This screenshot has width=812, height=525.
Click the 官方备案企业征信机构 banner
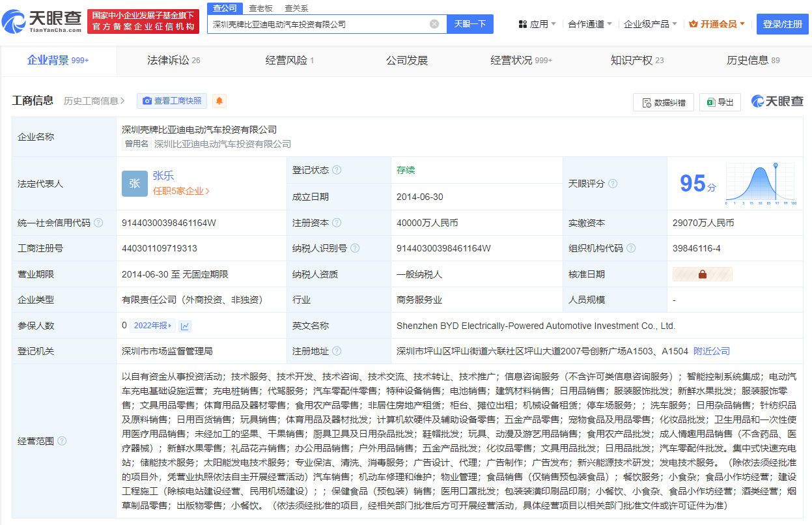click(143, 21)
